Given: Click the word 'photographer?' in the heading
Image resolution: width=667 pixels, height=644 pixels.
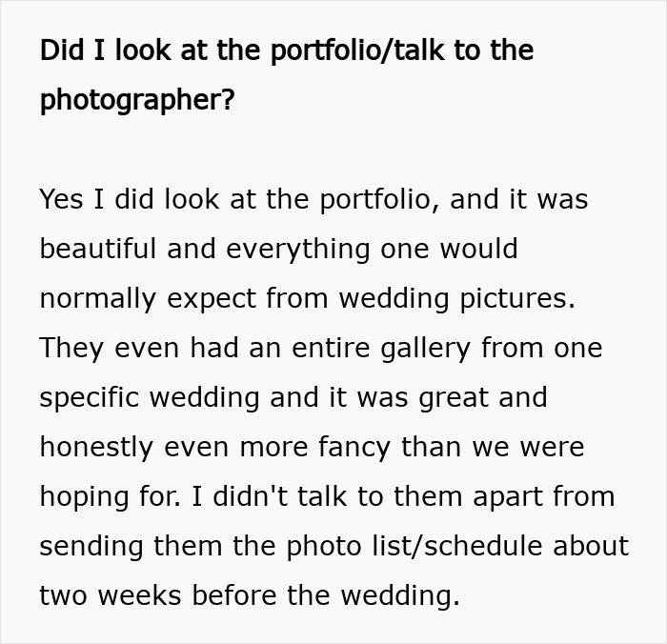Looking at the screenshot, I should pos(137,100).
